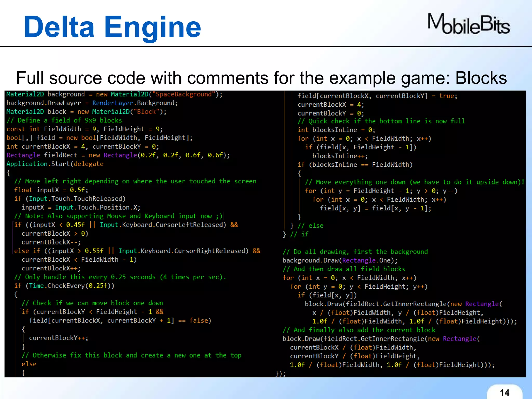Viewport: 532px width, 399px height.
Task: Click comment 'Do all drawing, first the background'
Action: 355,252
